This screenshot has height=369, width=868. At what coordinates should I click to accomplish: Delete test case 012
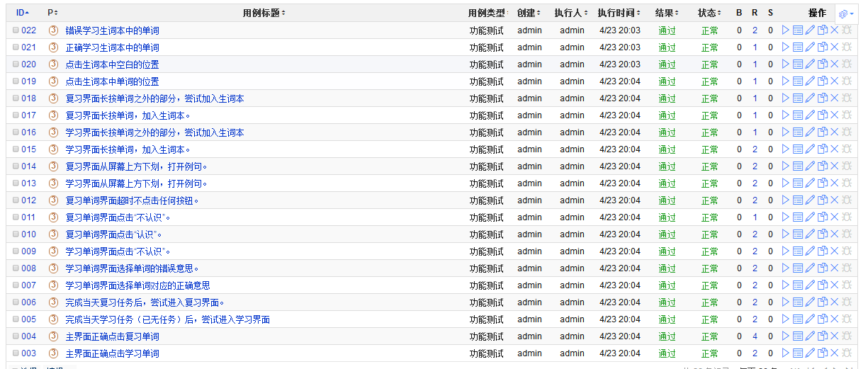click(x=834, y=200)
